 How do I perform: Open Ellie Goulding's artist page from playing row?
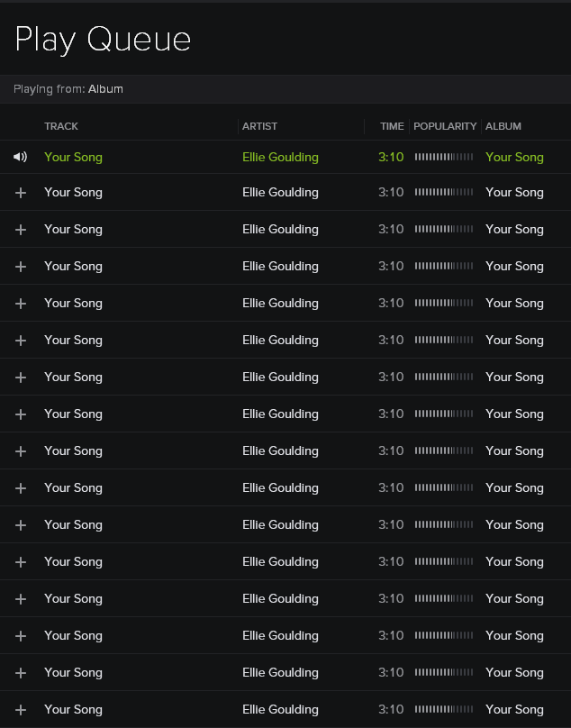click(280, 157)
